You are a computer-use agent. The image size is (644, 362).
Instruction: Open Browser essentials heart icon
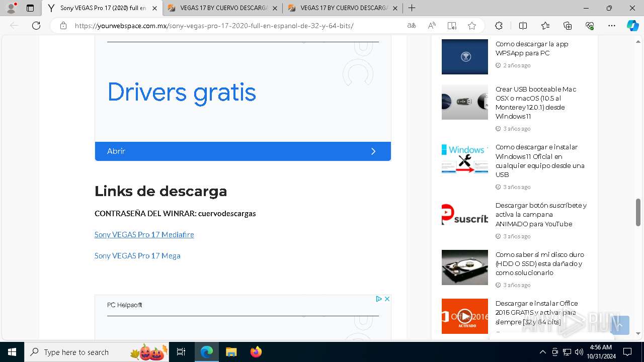(590, 26)
